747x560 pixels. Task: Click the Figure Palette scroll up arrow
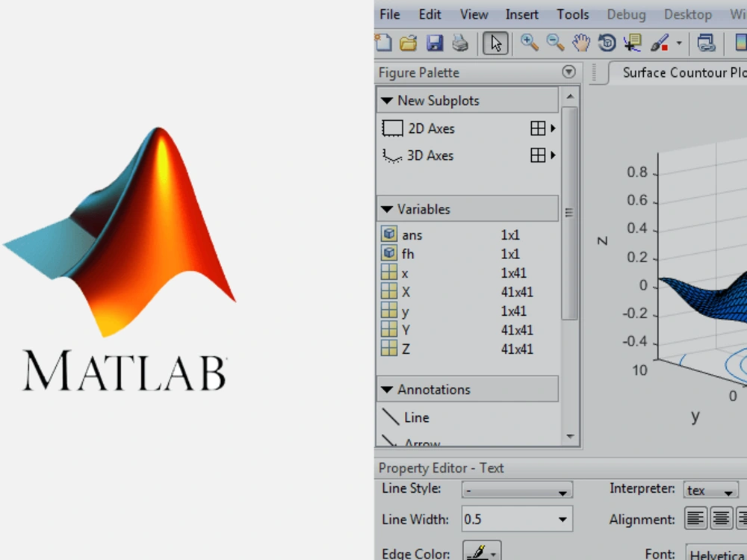[570, 96]
